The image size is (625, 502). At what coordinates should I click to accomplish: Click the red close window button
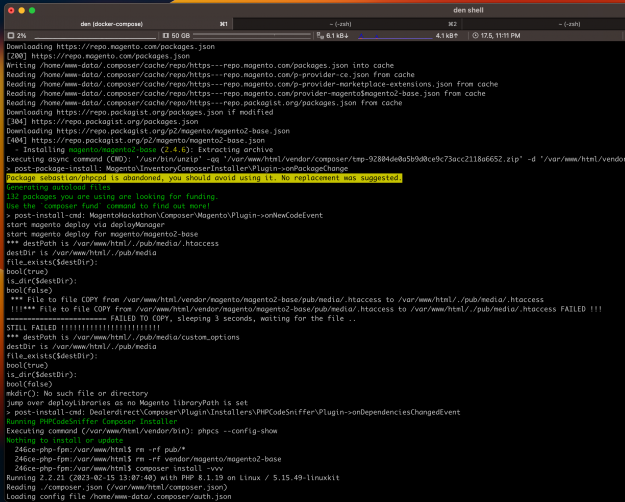click(11, 10)
